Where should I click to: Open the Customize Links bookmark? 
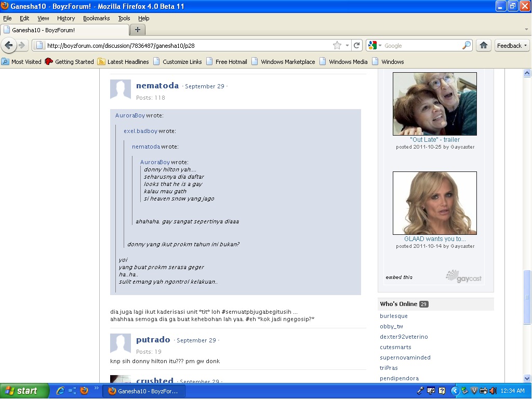(x=178, y=62)
